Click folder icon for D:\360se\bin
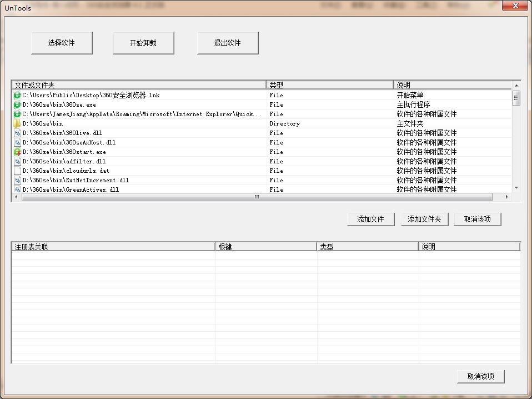Screen dimensions: 532x399 pos(17,123)
